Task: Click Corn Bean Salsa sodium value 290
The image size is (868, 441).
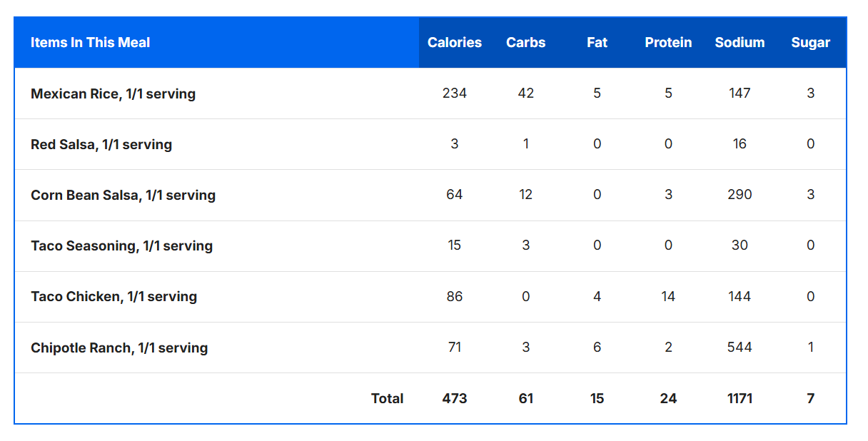Action: click(740, 195)
